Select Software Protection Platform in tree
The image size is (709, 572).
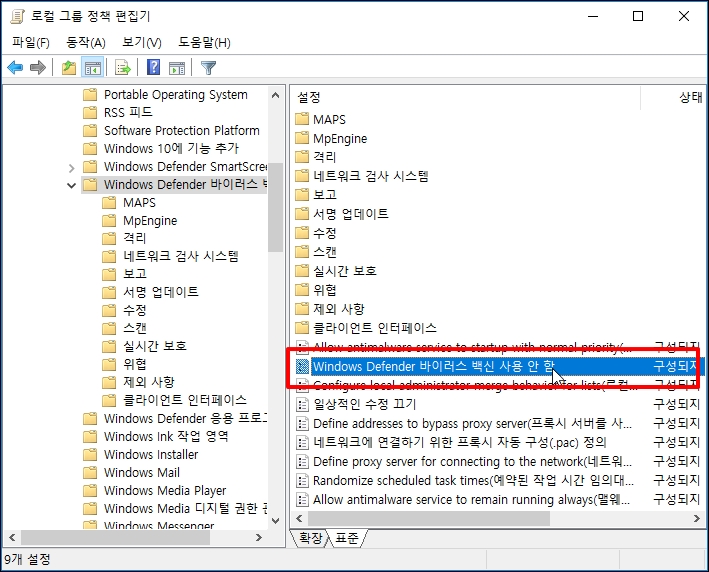(x=182, y=130)
